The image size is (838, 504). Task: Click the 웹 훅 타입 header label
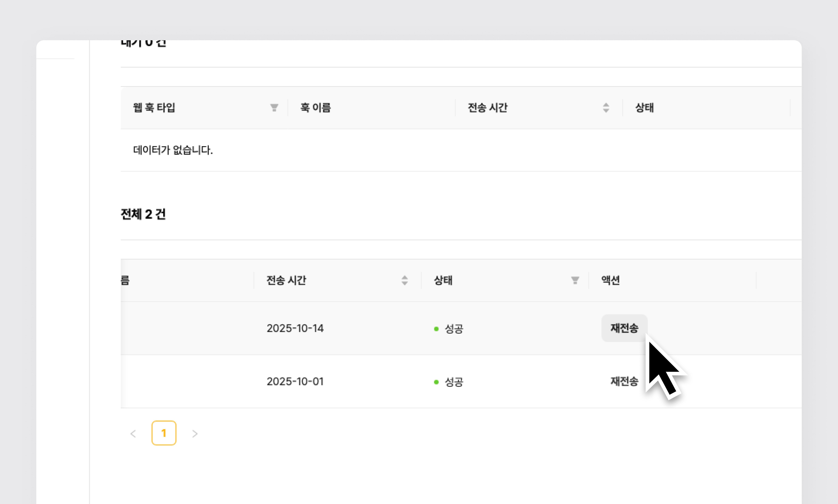pos(154,108)
